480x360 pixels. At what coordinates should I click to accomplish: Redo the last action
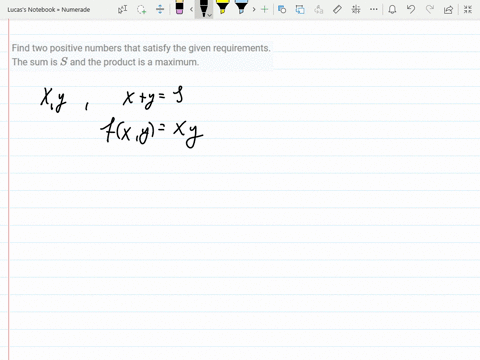[x=430, y=9]
